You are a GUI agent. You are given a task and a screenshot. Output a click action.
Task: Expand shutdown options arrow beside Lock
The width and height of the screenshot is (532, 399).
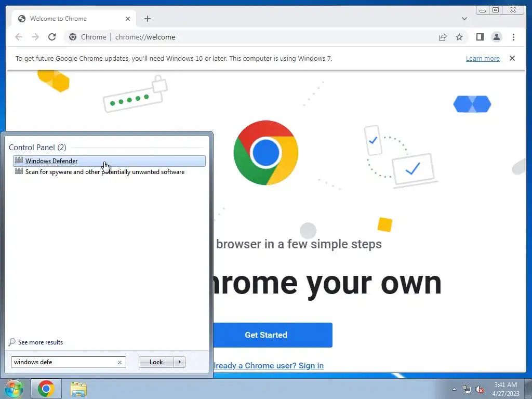click(x=179, y=362)
